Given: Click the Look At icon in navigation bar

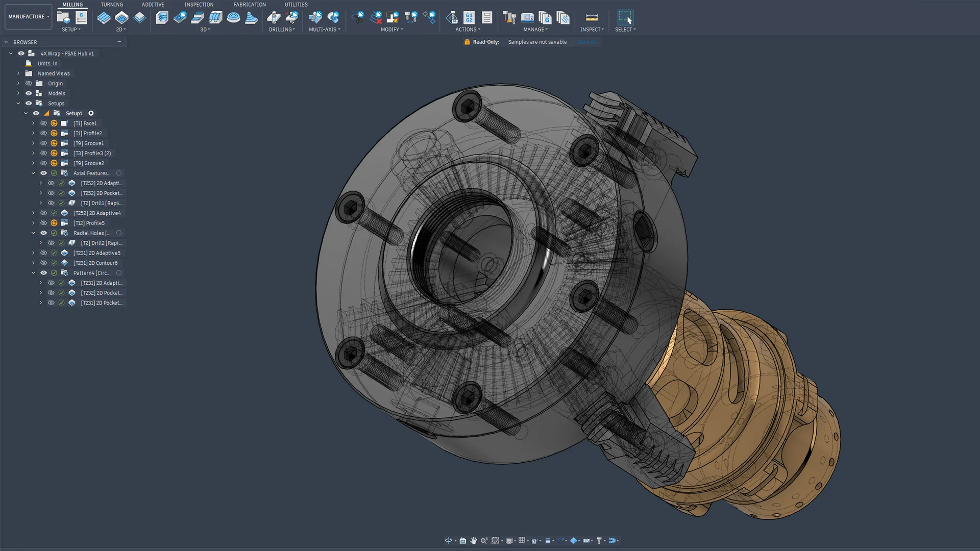Looking at the screenshot, I should point(463,540).
